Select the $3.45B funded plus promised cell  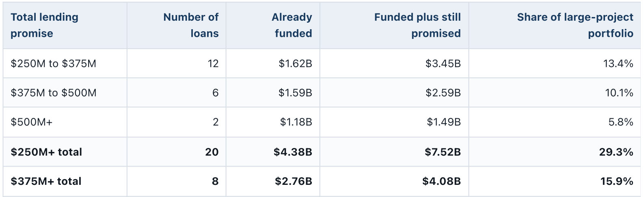tap(443, 64)
